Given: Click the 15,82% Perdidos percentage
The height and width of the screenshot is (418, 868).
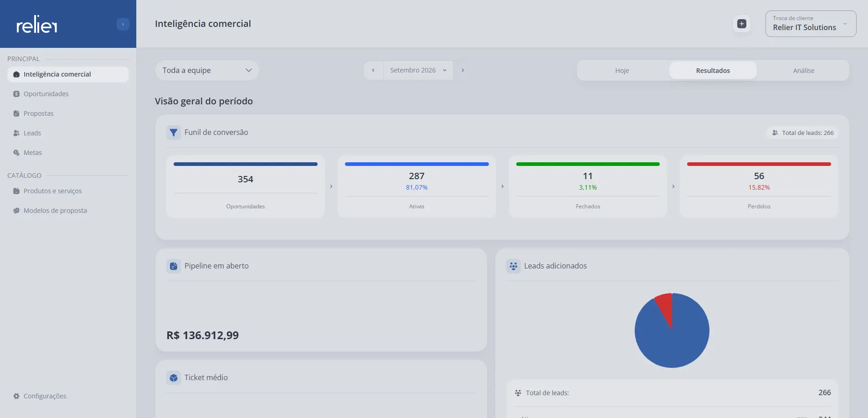Looking at the screenshot, I should pos(759,187).
